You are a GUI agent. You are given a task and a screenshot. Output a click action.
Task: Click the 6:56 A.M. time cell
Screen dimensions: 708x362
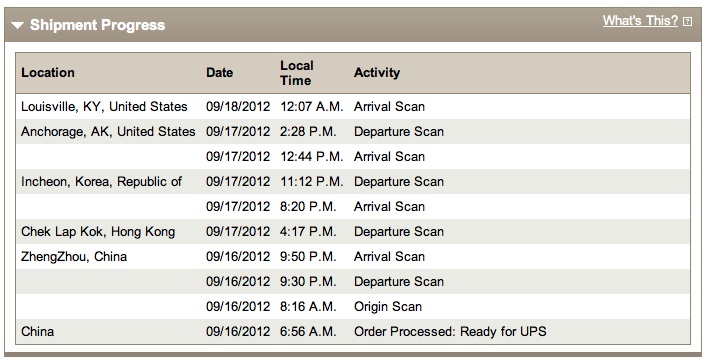click(308, 332)
